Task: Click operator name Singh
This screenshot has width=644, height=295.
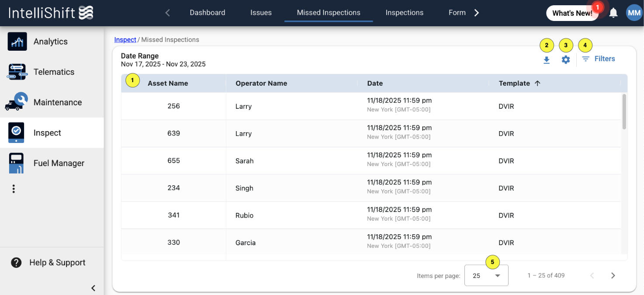Action: [x=244, y=188]
